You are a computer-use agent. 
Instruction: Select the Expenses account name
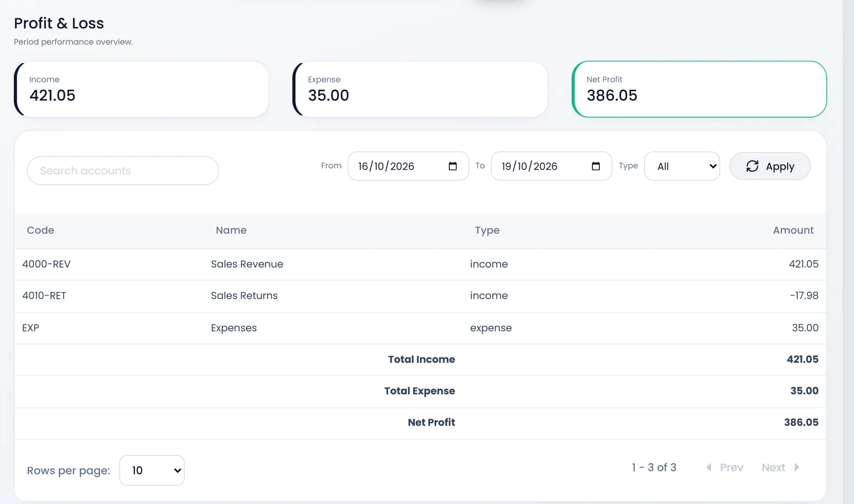pyautogui.click(x=234, y=328)
